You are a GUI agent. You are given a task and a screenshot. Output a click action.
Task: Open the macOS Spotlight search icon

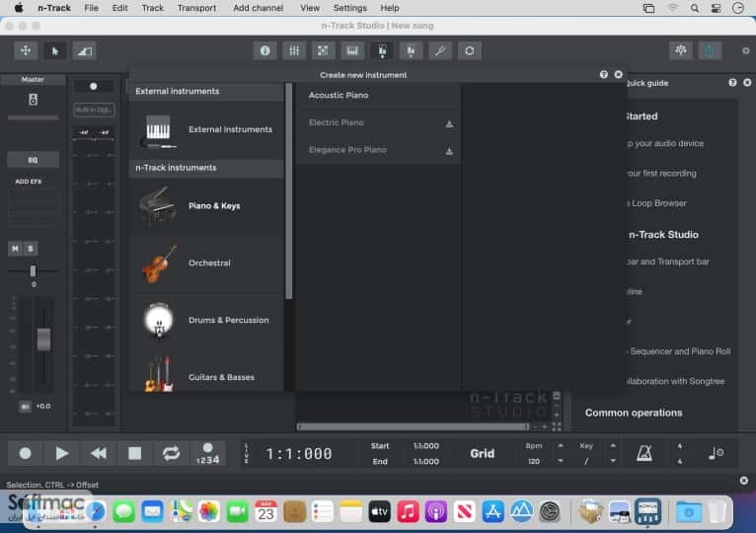point(694,8)
